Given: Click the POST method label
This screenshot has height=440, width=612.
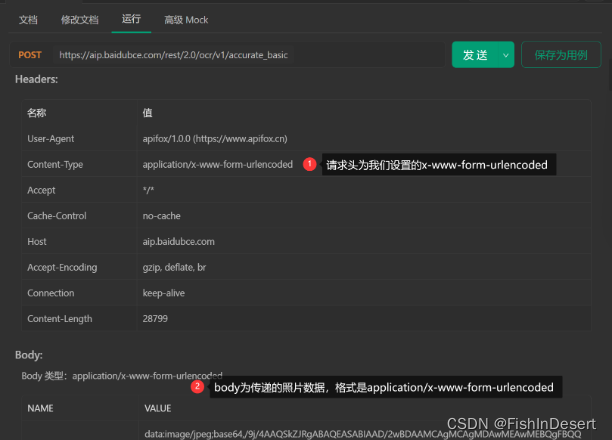Looking at the screenshot, I should coord(30,55).
